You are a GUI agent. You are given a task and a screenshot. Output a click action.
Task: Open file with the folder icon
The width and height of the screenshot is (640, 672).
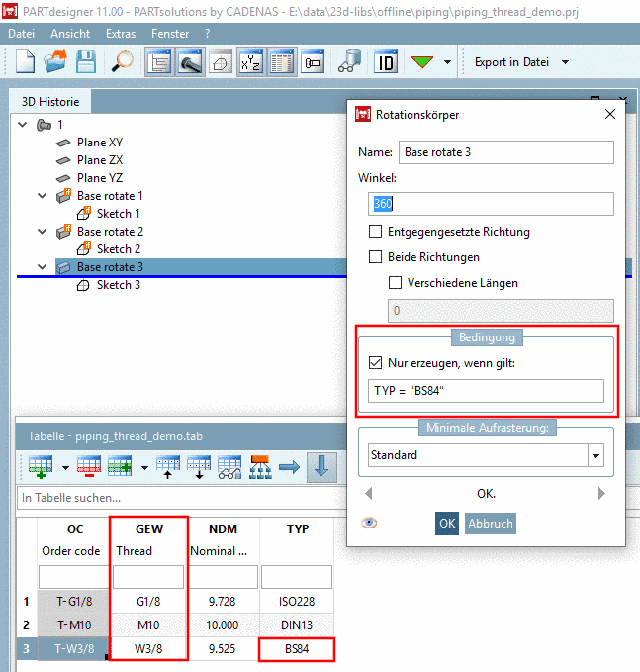point(55,62)
